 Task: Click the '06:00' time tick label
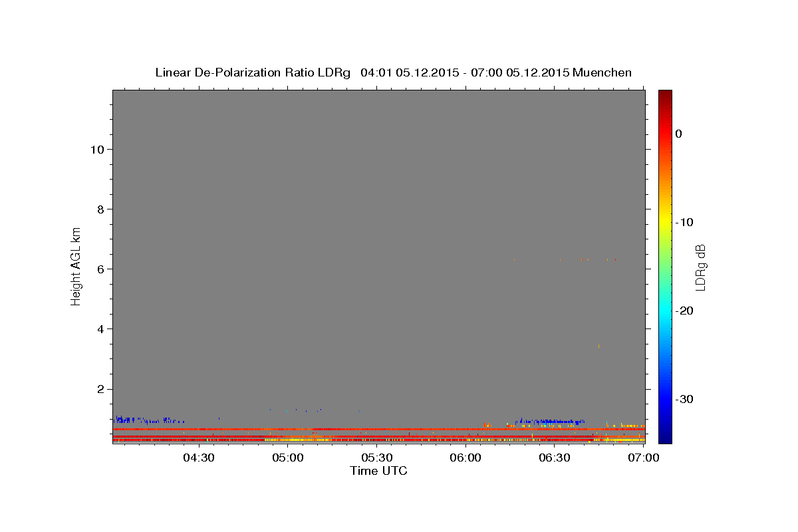tap(466, 458)
